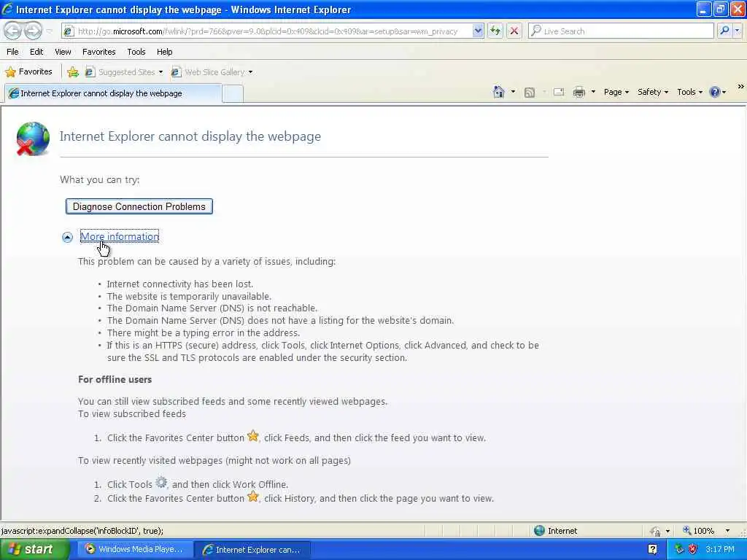
Task: Open Suggested Sites dropdown
Action: pyautogui.click(x=124, y=72)
